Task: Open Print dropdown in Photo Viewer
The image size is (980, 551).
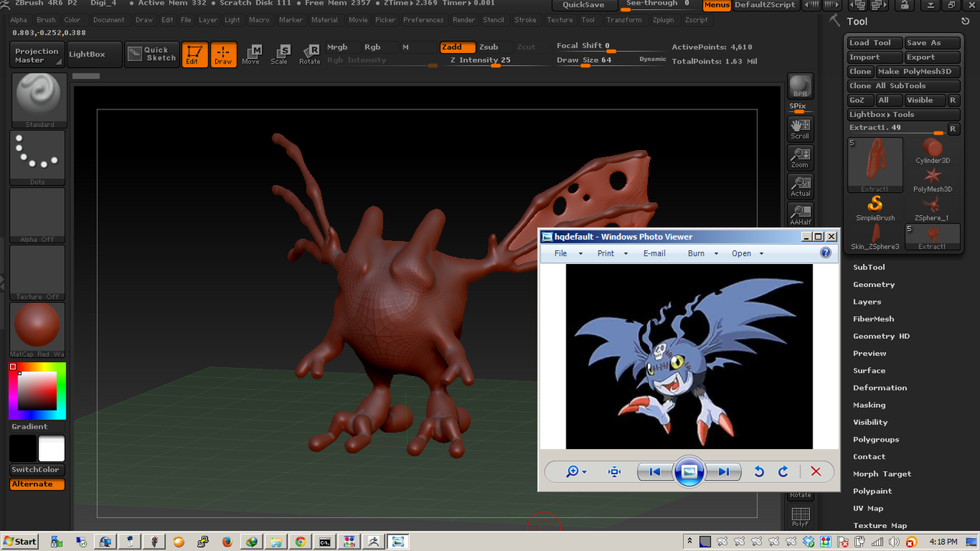Action: [x=612, y=253]
